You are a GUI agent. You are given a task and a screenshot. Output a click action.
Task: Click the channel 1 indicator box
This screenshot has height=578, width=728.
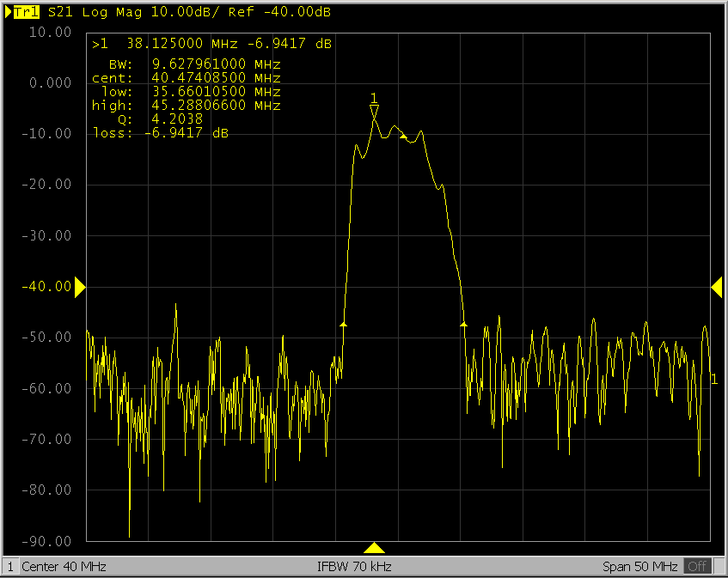click(10, 567)
